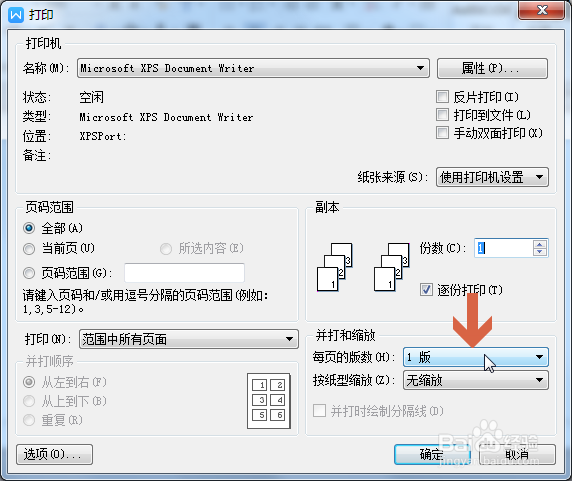Toggle 手动双面打印 checkbox

442,133
